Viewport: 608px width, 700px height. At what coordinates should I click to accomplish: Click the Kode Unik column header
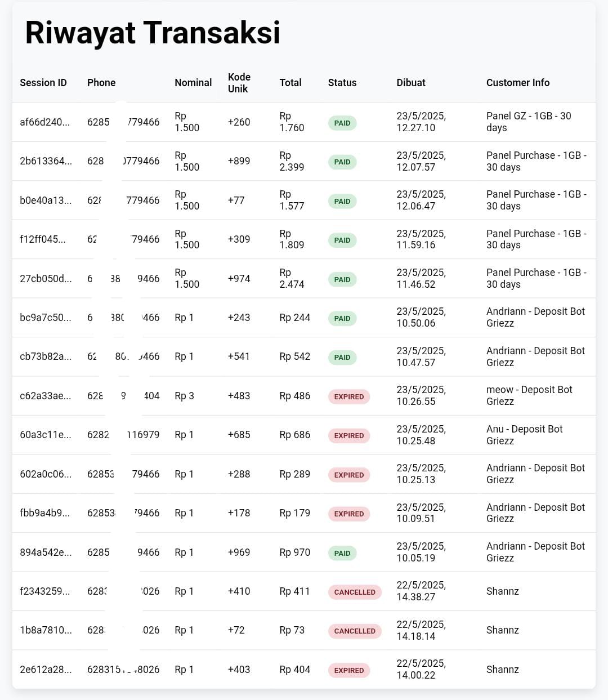pos(239,83)
